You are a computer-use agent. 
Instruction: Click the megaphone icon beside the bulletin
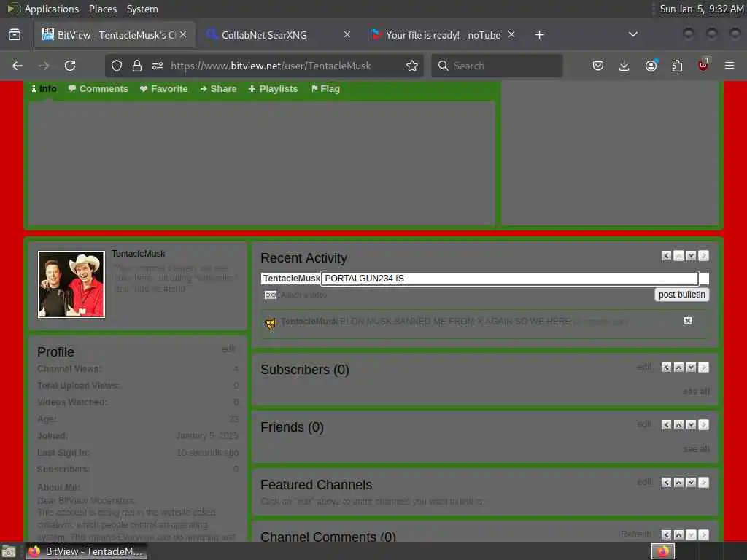tap(270, 324)
